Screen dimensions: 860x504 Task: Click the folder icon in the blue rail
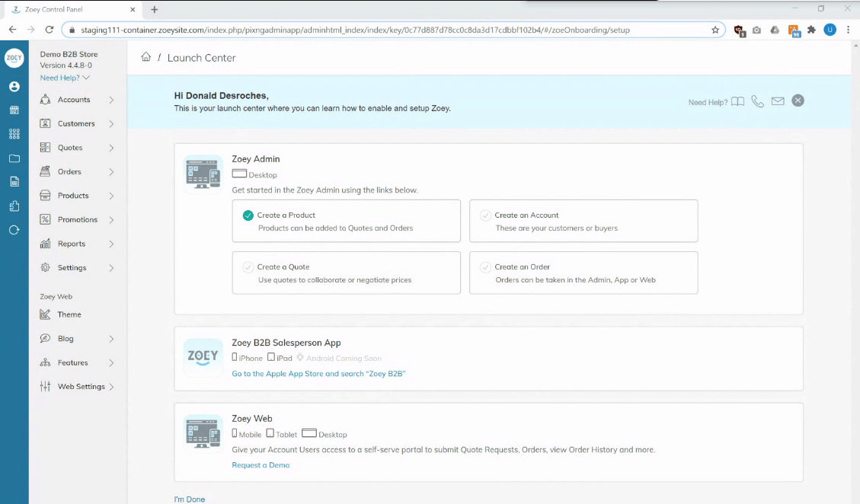(14, 158)
